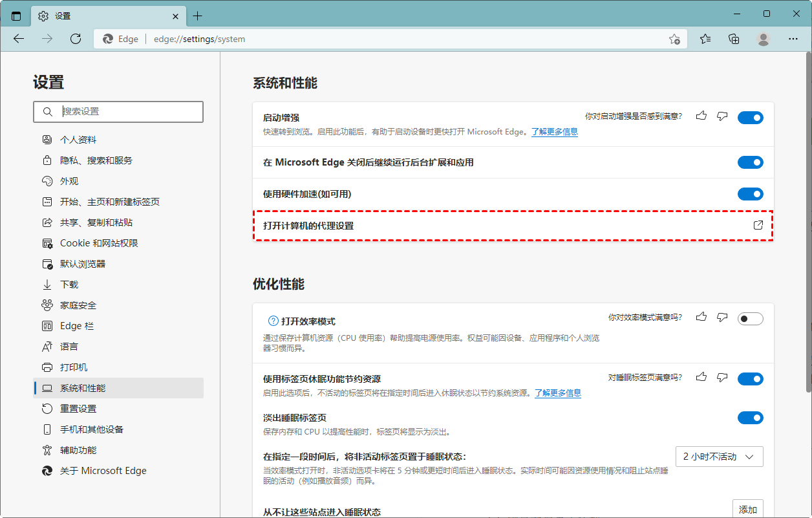Disable the 启动增强 toggle
Image resolution: width=812 pixels, height=518 pixels.
click(x=750, y=118)
